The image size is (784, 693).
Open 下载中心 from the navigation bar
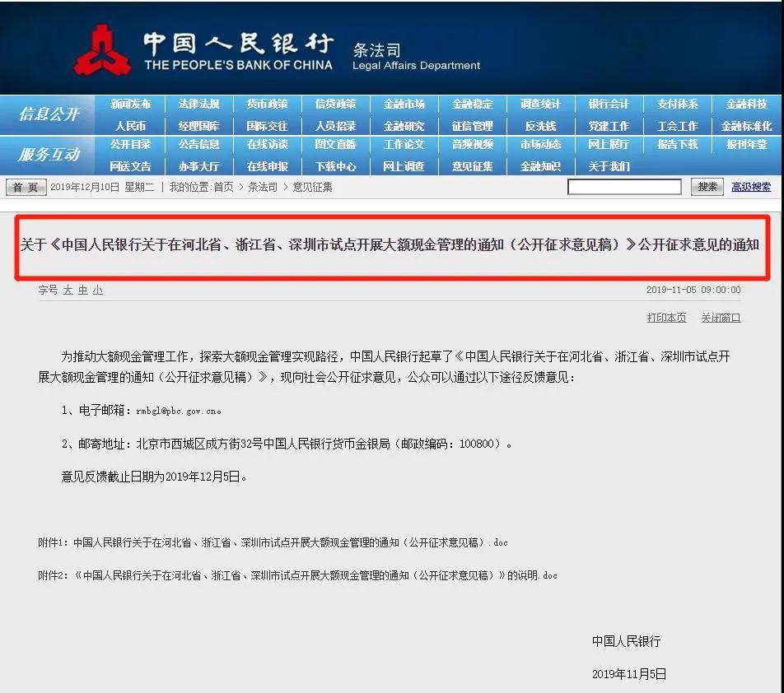tap(335, 166)
